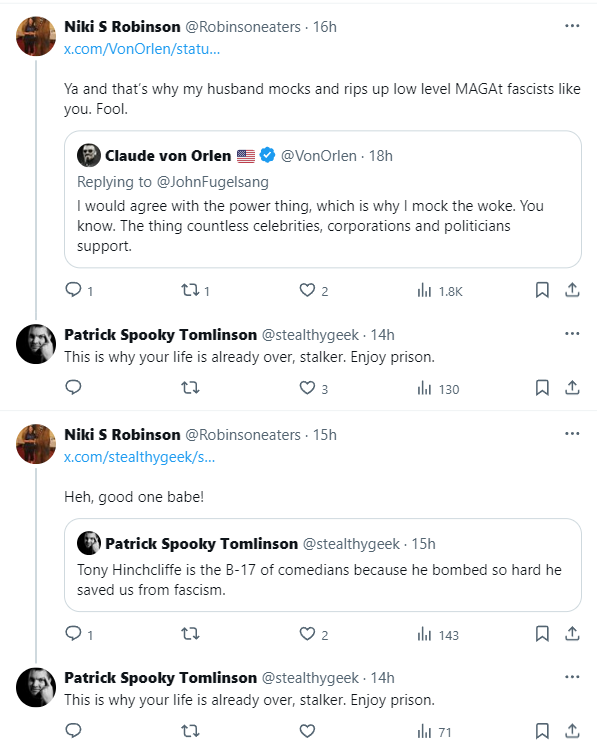The height and width of the screenshot is (753, 597).
Task: Open the x.com/stealthygeek/s... link
Action: 139,457
